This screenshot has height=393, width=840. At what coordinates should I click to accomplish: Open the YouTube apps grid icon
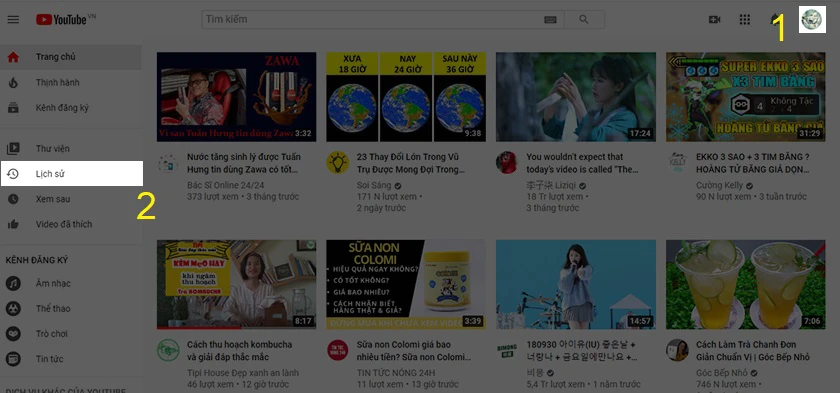(745, 20)
